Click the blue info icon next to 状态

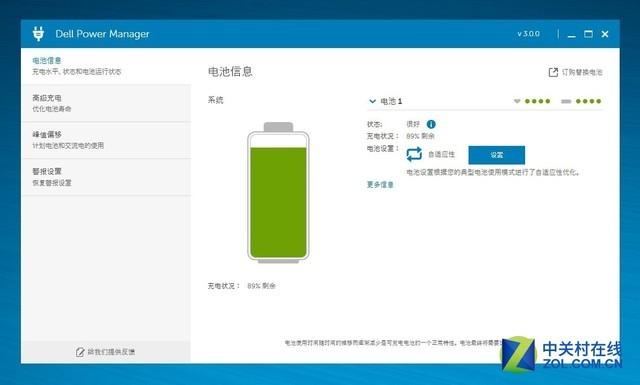[431, 124]
